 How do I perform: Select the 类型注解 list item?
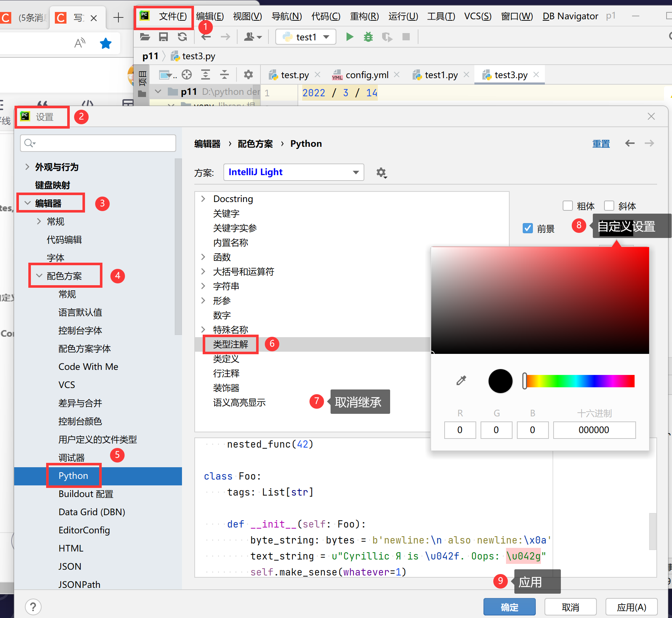tap(231, 344)
